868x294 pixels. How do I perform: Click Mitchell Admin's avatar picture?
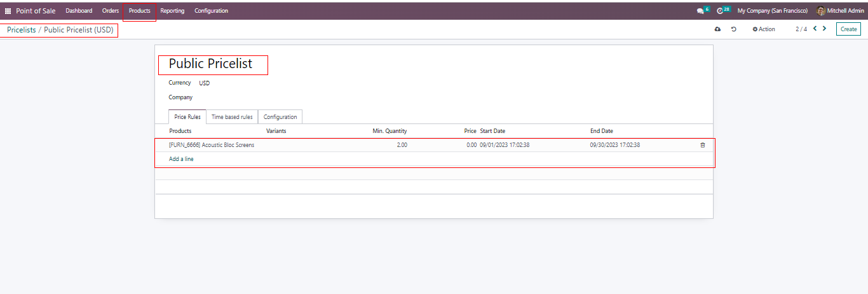(820, 11)
